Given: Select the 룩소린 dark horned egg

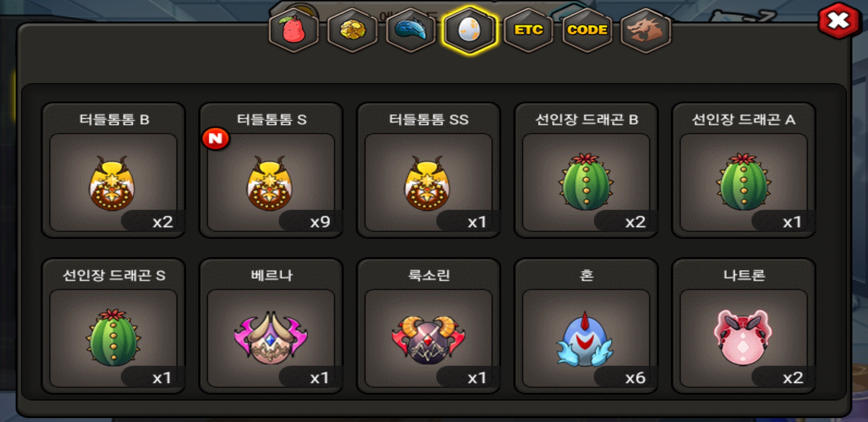Looking at the screenshot, I should [x=429, y=326].
